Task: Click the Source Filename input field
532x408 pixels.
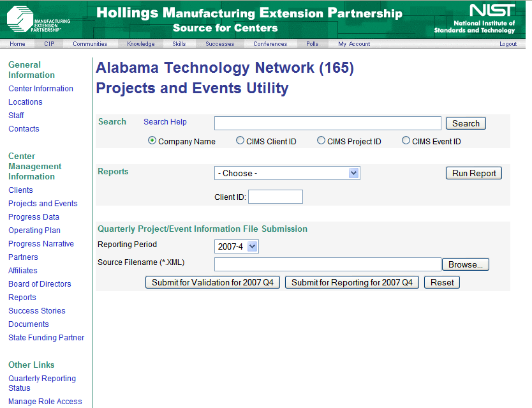Action: (x=327, y=264)
